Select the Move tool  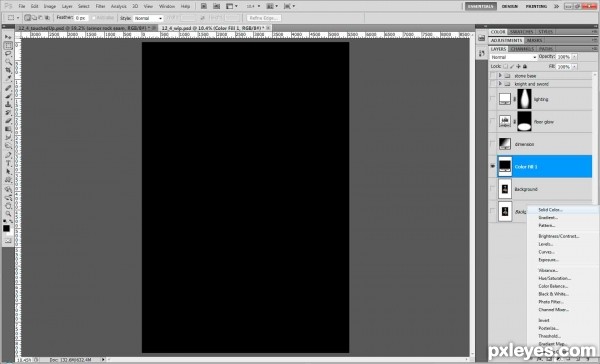(8, 37)
